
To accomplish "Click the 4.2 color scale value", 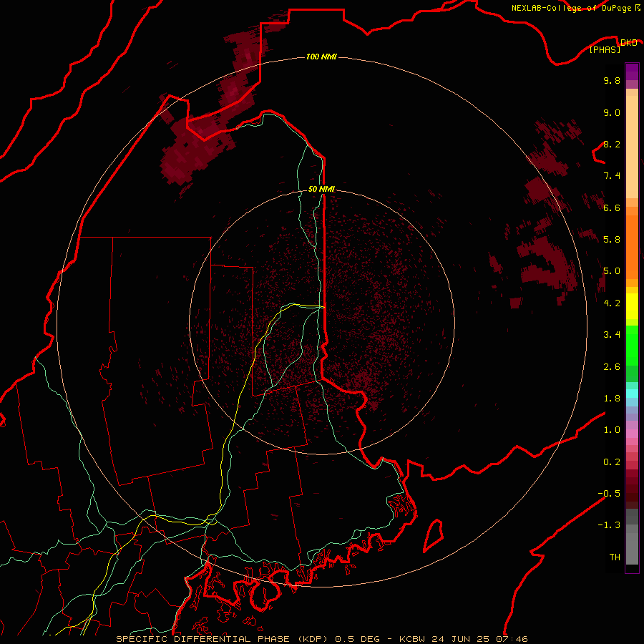I will click(612, 303).
